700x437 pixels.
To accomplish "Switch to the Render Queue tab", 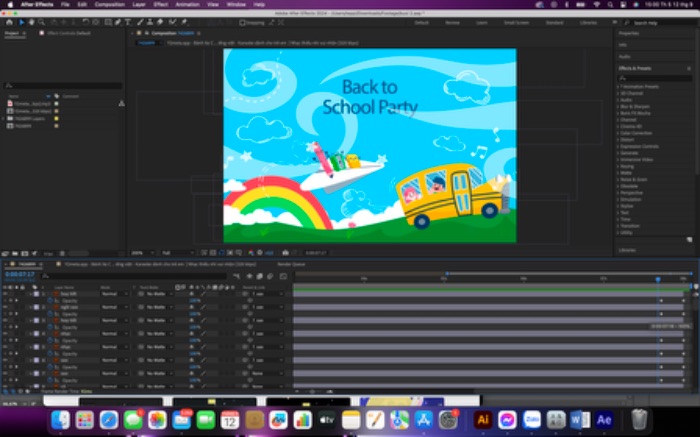I will coord(291,264).
